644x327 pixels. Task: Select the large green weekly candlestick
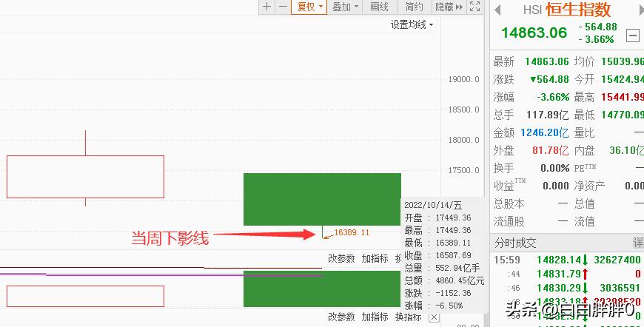click(322, 199)
